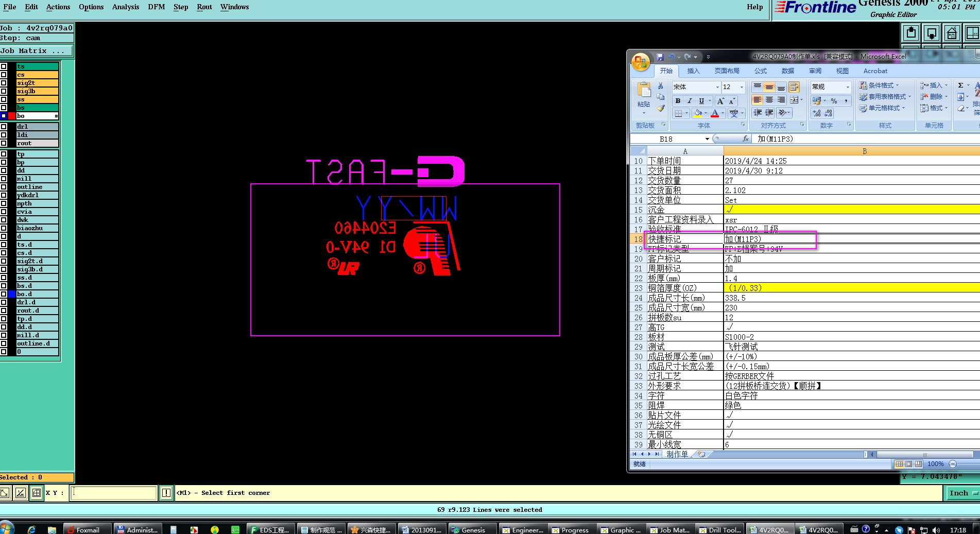Toggle the outline layer checkbox
Screen dimensions: 980x534
click(x=4, y=187)
